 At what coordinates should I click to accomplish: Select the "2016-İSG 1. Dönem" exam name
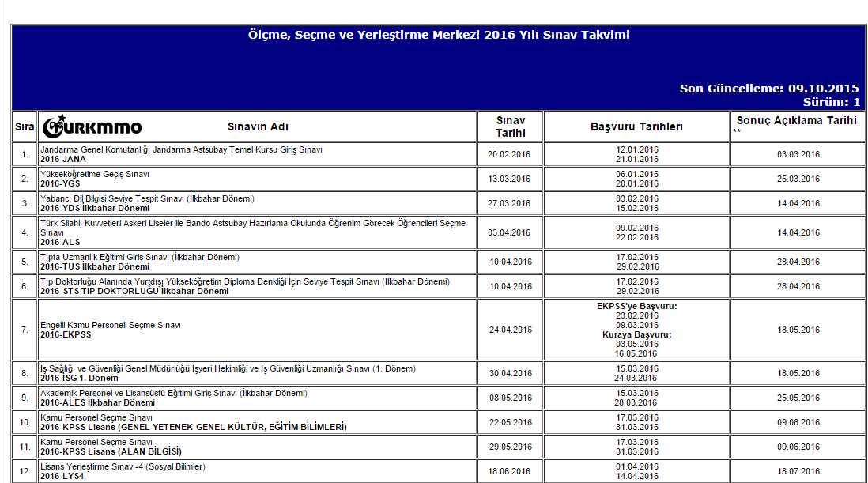79,379
